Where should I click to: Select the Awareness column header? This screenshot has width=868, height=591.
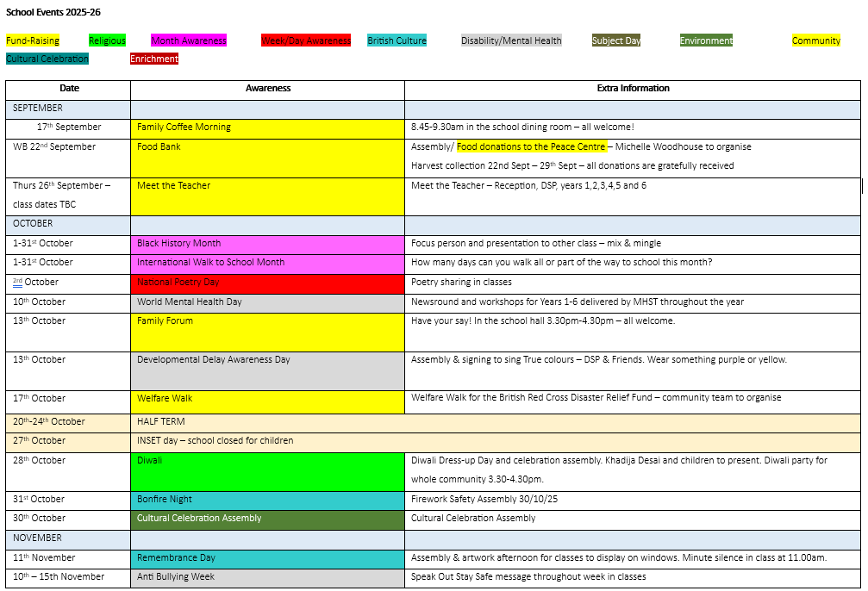point(268,89)
